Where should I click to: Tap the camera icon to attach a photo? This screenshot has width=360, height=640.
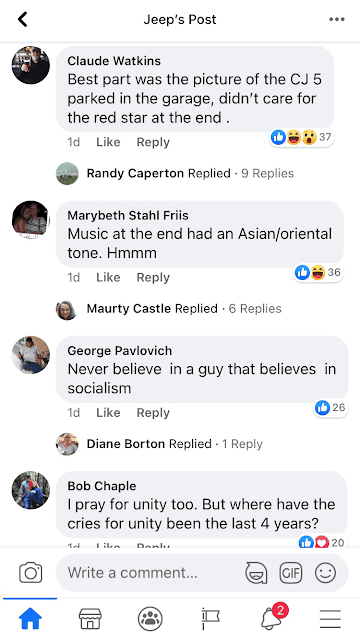[31, 573]
